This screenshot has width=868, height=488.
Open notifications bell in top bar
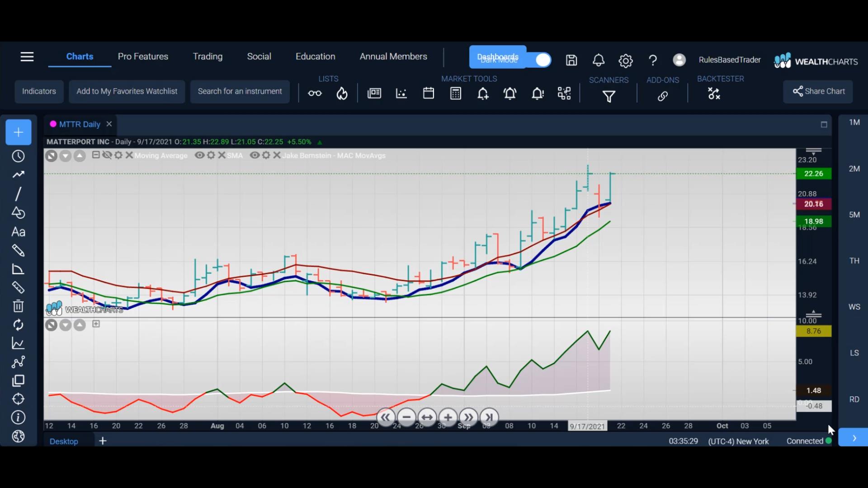(599, 60)
